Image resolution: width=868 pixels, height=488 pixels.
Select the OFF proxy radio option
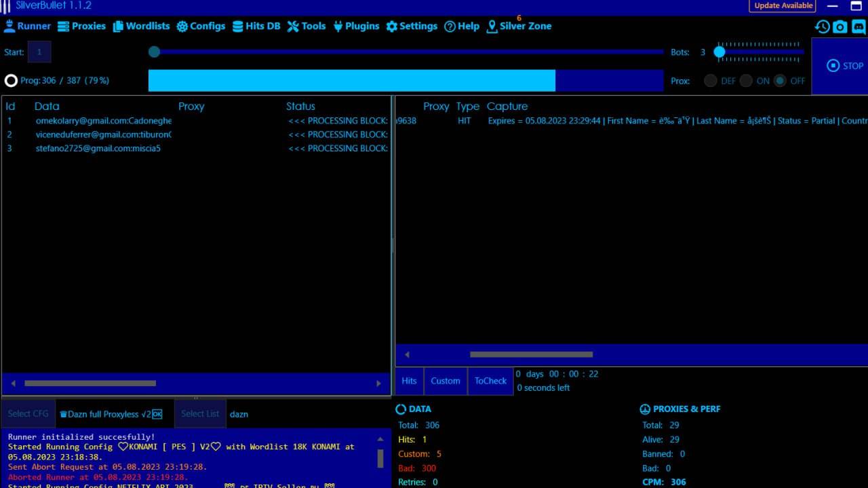point(780,81)
